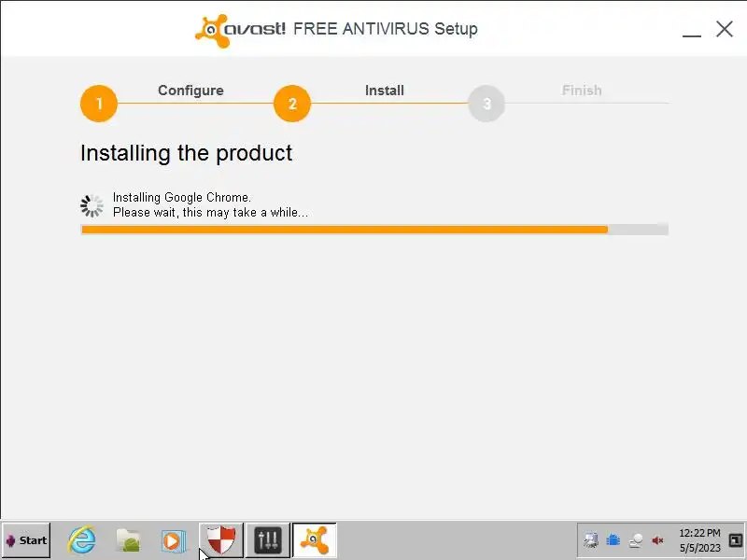Open the Start menu
This screenshot has height=560, width=747.
click(26, 540)
